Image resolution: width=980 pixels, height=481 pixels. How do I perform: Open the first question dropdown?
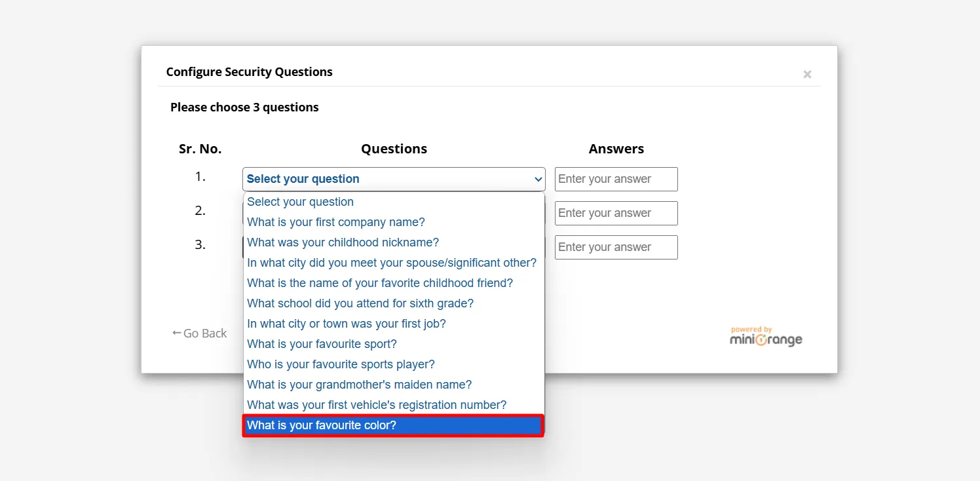click(x=394, y=179)
